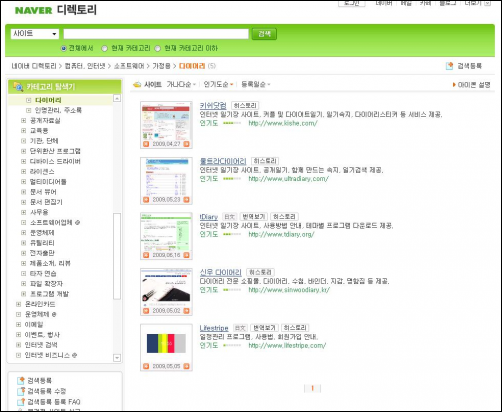Select the 현재 카테고리 radio button
The width and height of the screenshot is (502, 412).
(x=105, y=49)
